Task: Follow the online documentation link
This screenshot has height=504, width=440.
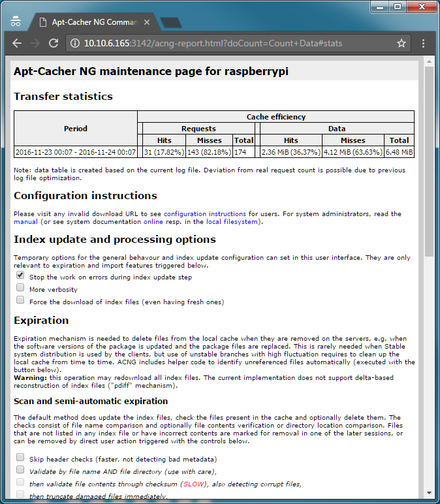Action: [x=153, y=221]
